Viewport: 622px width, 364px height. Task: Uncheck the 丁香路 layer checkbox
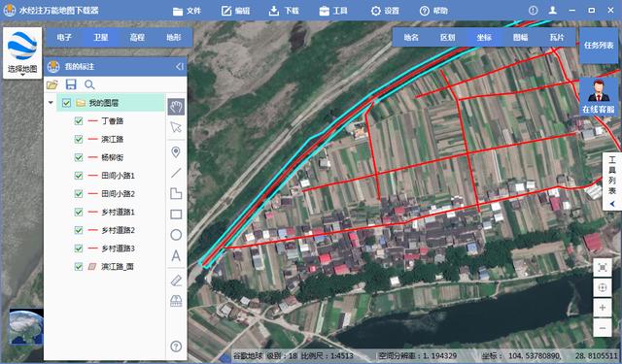click(x=79, y=120)
